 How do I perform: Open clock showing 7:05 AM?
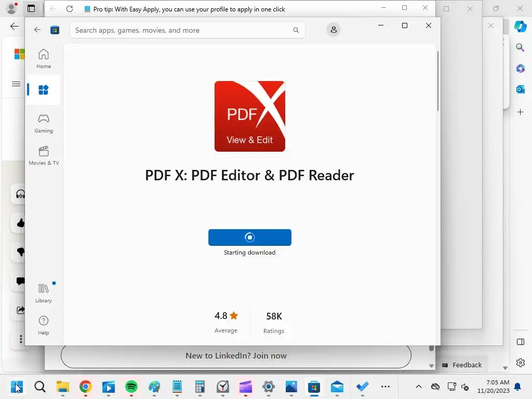(494, 387)
